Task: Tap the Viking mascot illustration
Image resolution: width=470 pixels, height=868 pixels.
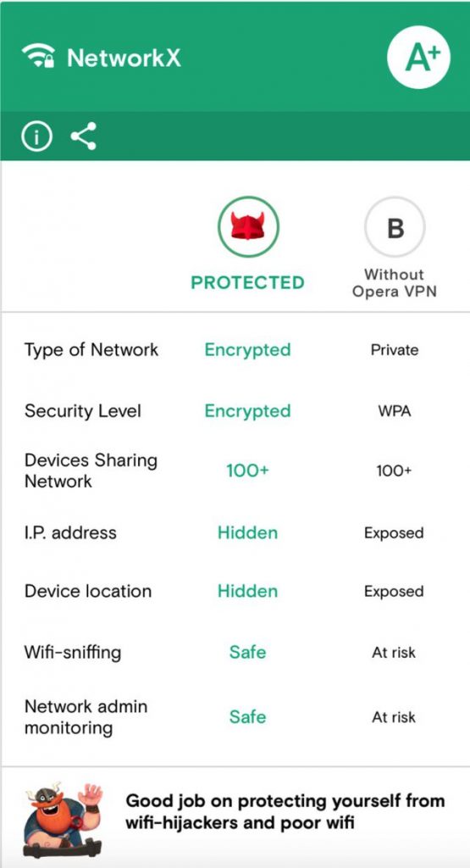Action: coord(63,820)
